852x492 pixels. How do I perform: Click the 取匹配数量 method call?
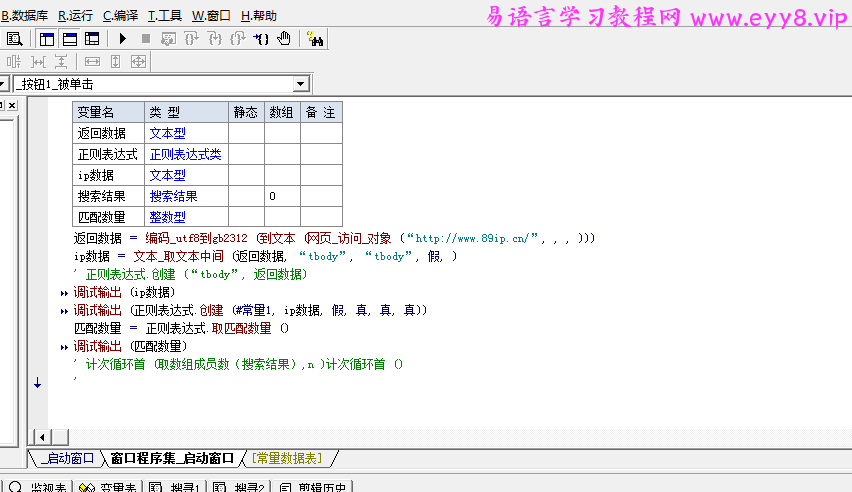click(x=241, y=328)
